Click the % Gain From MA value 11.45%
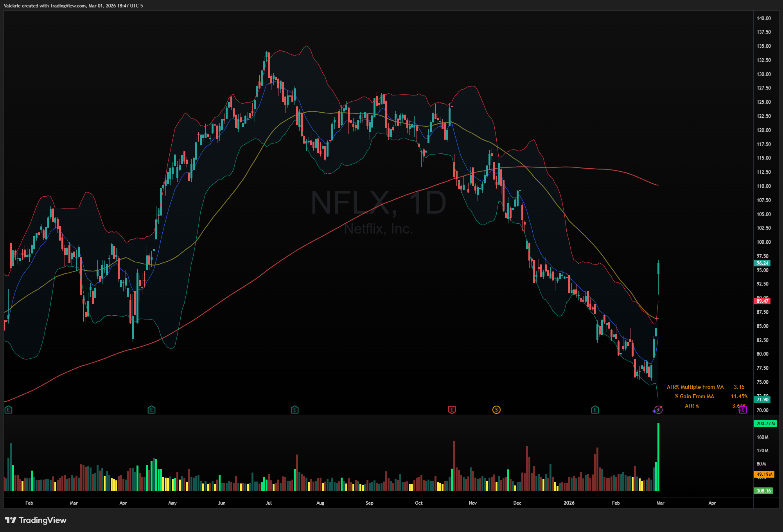Image resolution: width=783 pixels, height=532 pixels. 739,396
